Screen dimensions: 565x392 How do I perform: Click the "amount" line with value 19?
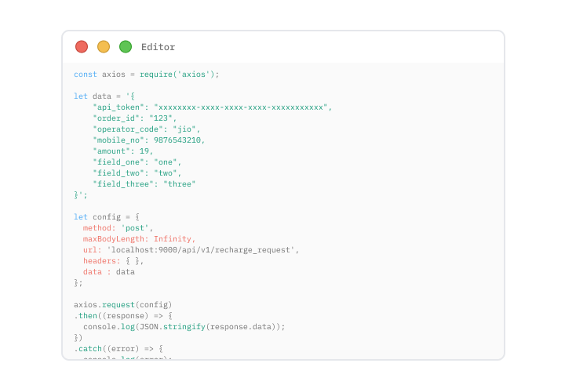coord(122,151)
